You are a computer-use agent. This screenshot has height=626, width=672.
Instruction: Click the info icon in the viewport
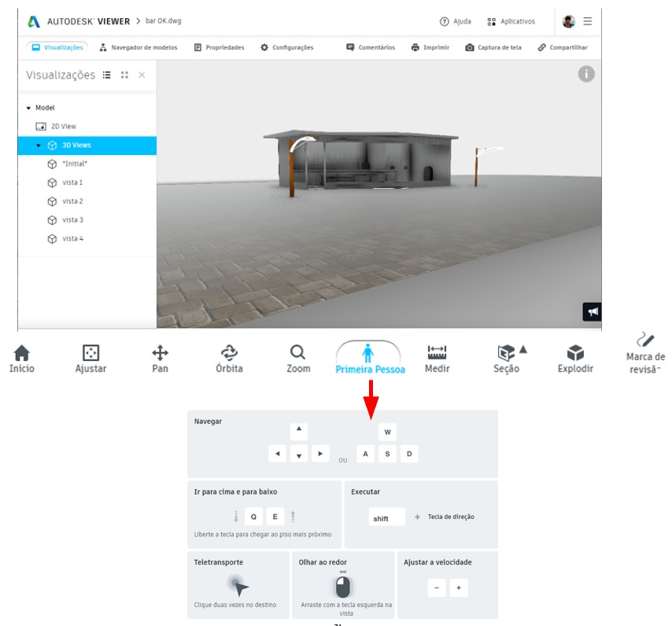pos(586,74)
